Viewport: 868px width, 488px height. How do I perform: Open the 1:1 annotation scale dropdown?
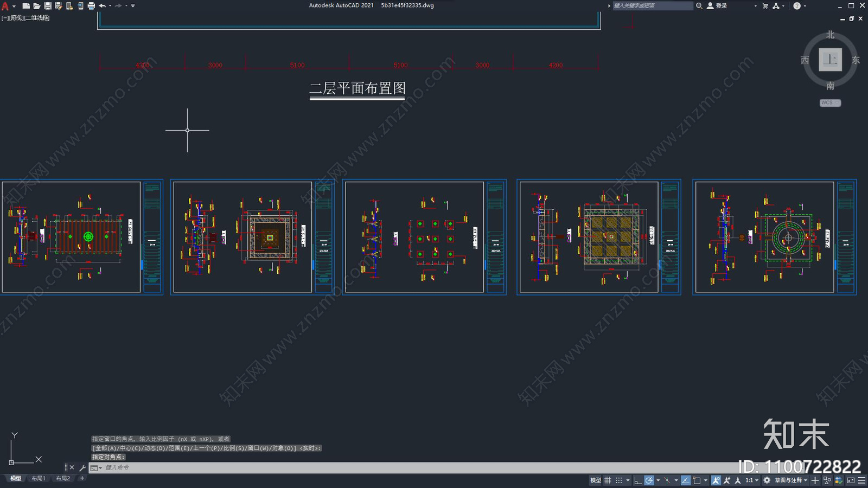752,480
